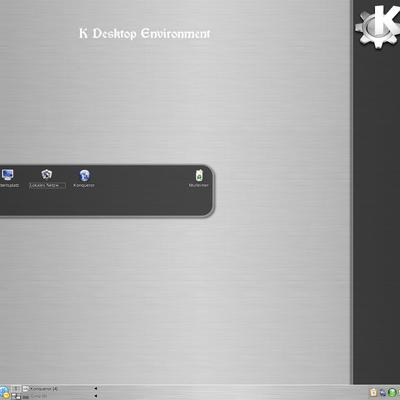
Task: Click the dark blue system tray icon
Action: tap(382, 393)
